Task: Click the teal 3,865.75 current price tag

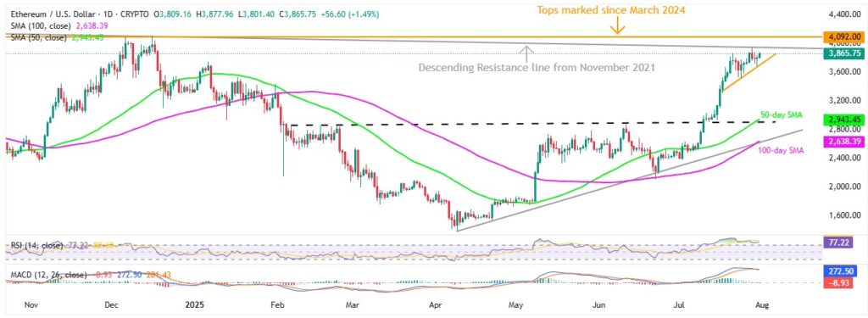Action: click(x=843, y=53)
